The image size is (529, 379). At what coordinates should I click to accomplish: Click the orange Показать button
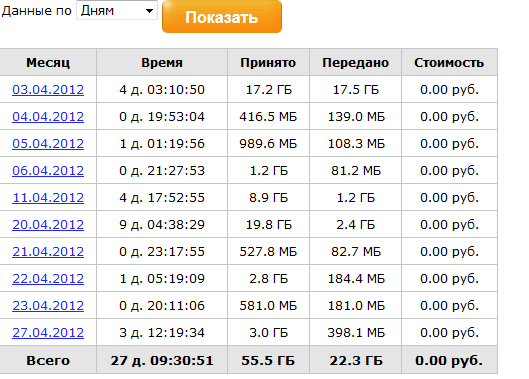click(222, 17)
